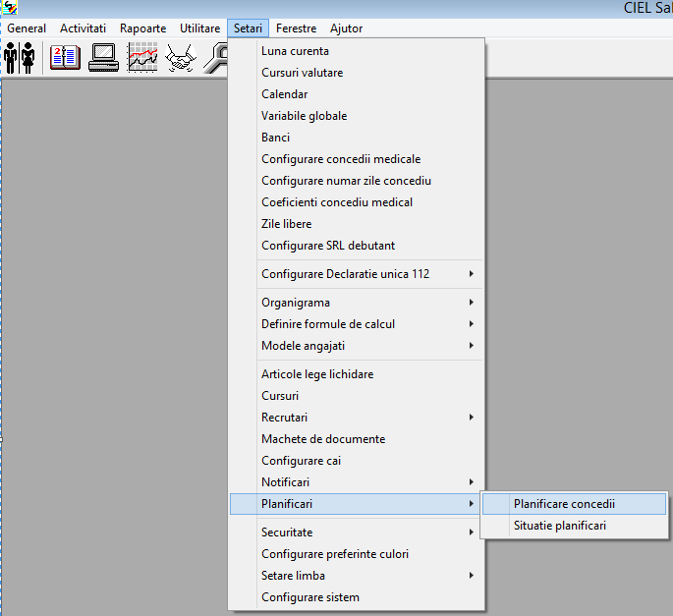673x616 pixels.
Task: Close the open Setari menu
Action: [x=249, y=28]
